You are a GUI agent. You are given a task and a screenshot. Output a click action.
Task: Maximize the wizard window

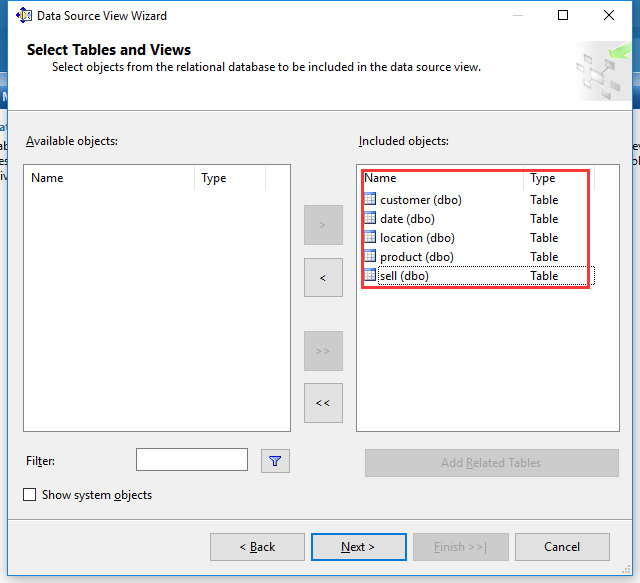tap(563, 16)
